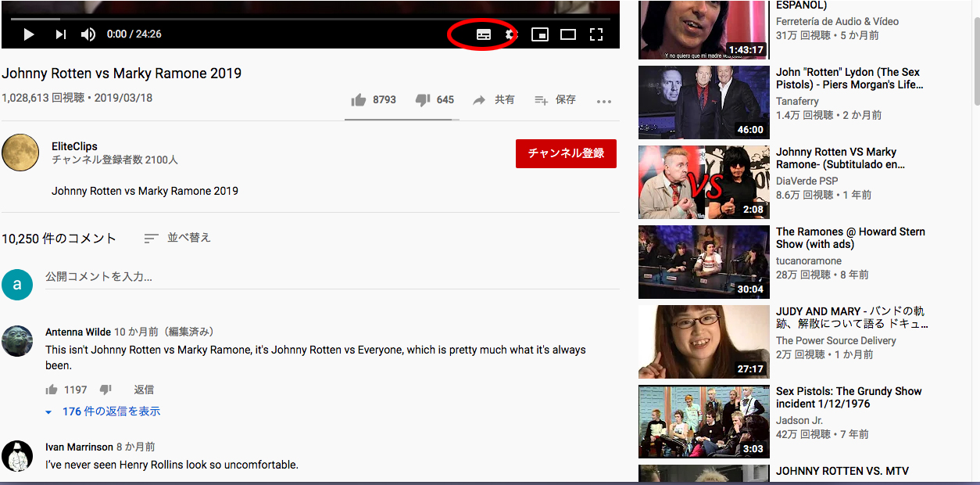The height and width of the screenshot is (485, 980).
Task: Save the video with 保存
Action: (555, 100)
